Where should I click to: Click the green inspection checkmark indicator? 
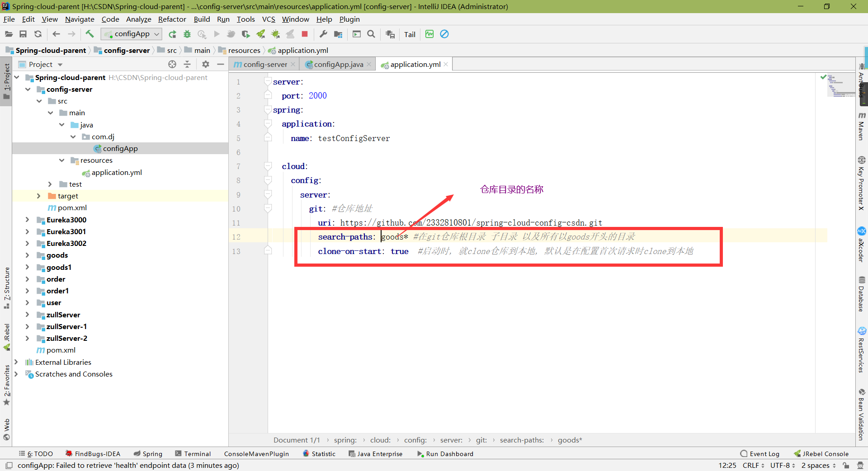point(823,77)
